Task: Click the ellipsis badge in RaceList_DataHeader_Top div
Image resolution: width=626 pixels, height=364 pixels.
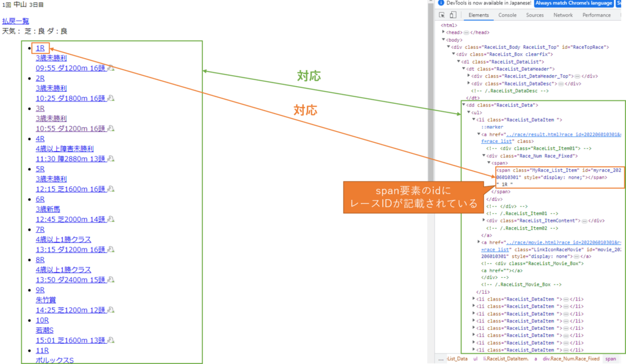Action: tap(577, 76)
